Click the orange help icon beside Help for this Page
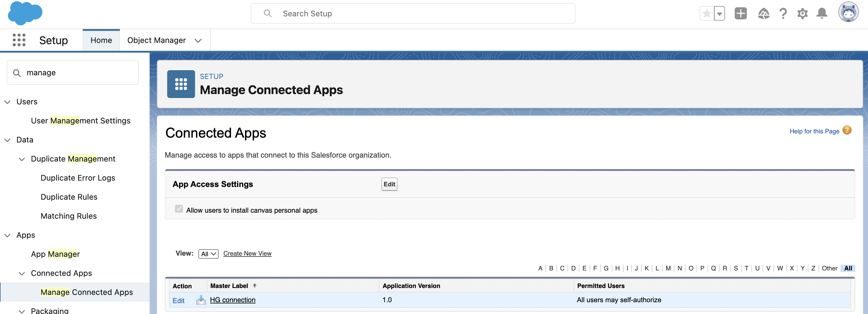The image size is (868, 314). [x=847, y=130]
